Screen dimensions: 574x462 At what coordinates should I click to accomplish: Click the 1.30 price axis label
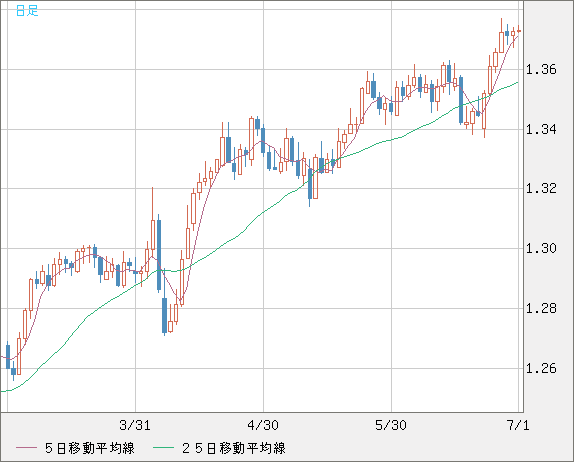tap(541, 249)
